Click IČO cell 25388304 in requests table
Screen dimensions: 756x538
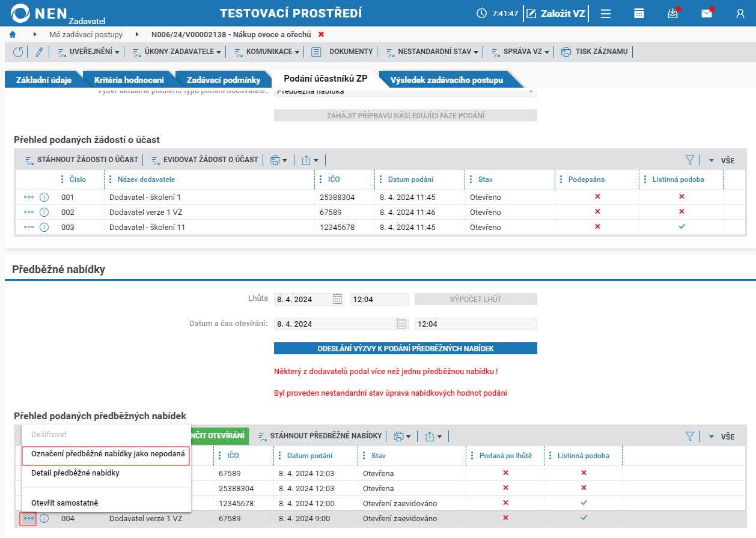[x=337, y=197]
